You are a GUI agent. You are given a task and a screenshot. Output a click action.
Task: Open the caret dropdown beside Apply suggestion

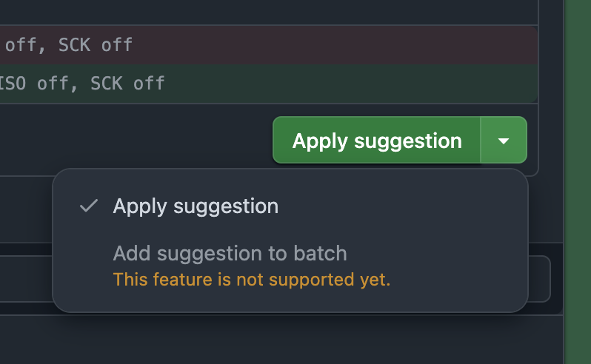(504, 141)
